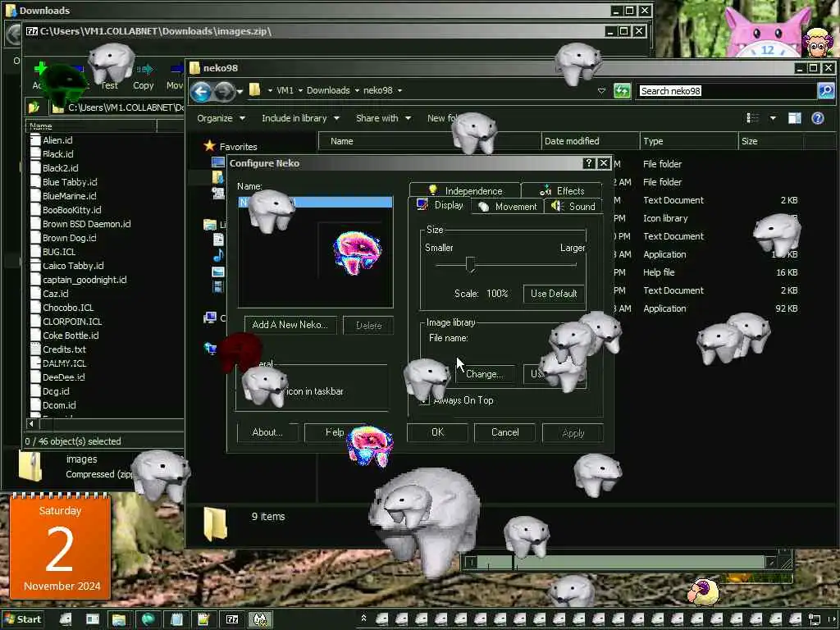Open the Share with dropdown

coord(383,118)
